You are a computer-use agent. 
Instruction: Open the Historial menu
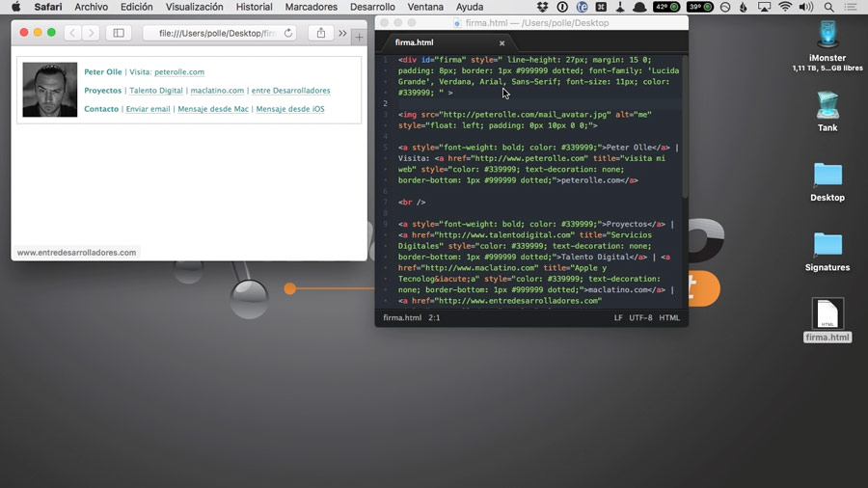pos(254,7)
